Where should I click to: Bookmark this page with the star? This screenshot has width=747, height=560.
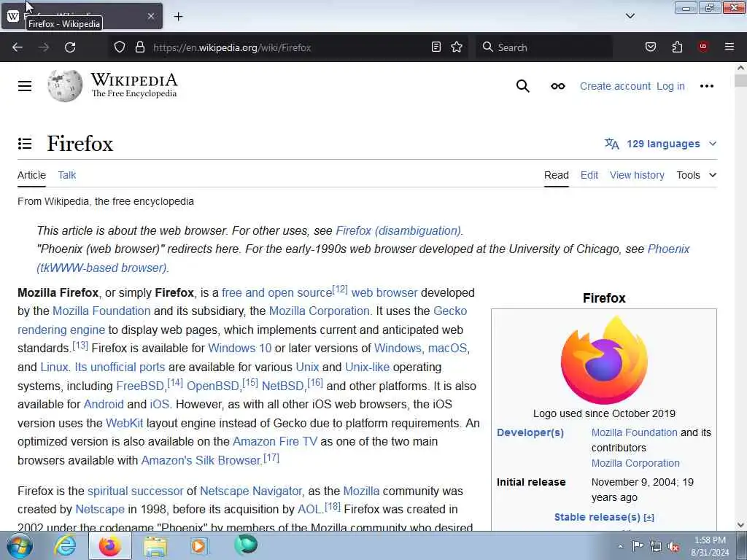[457, 47]
